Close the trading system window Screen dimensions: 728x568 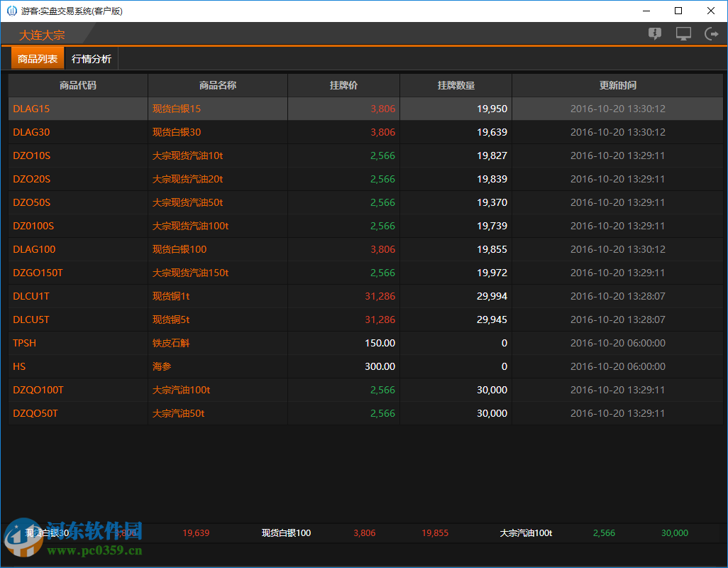[x=711, y=11]
